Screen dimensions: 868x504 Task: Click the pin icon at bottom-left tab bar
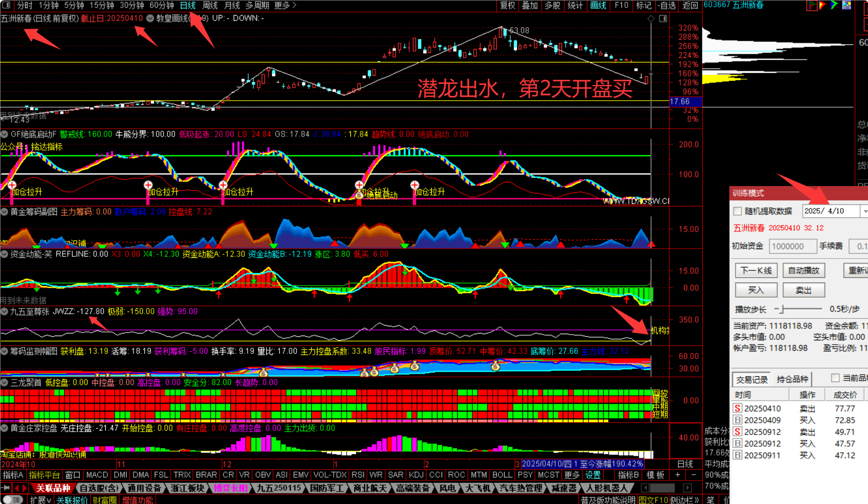6,488
